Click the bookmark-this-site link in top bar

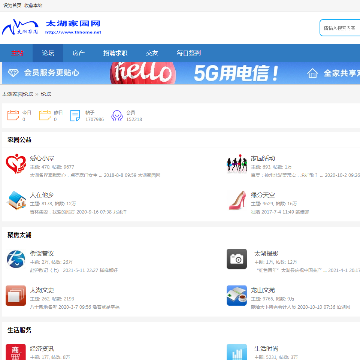[33, 5]
